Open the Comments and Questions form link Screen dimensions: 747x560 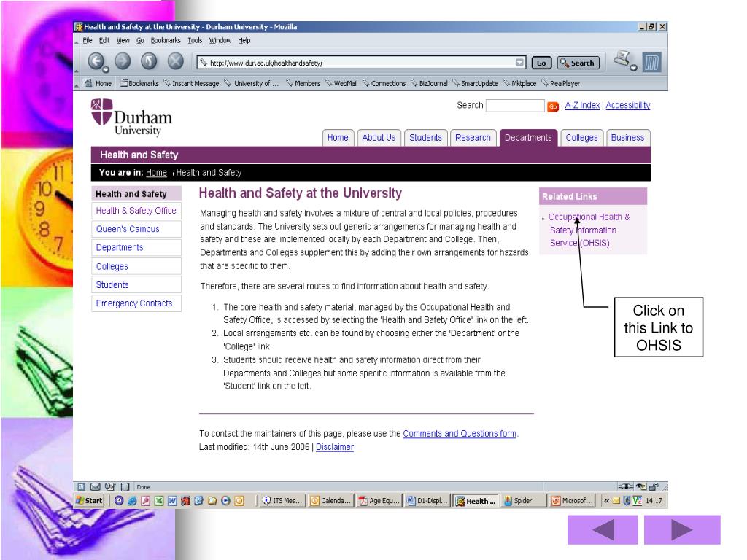460,434
